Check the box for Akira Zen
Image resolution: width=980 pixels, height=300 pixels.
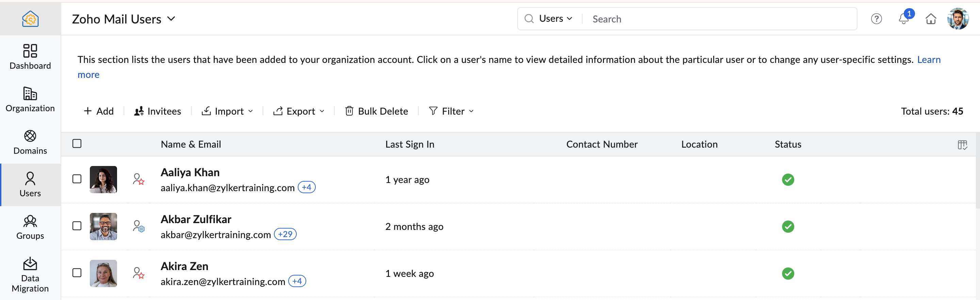click(77, 273)
